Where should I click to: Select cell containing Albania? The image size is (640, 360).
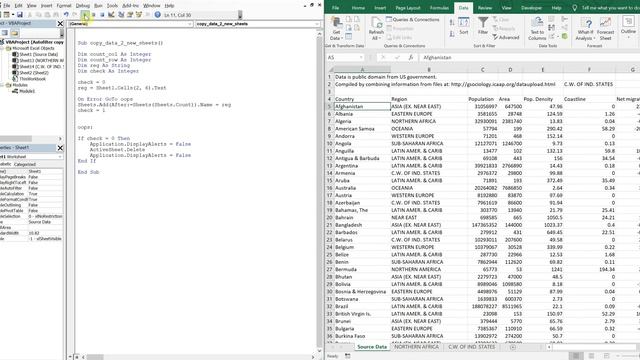click(x=362, y=114)
